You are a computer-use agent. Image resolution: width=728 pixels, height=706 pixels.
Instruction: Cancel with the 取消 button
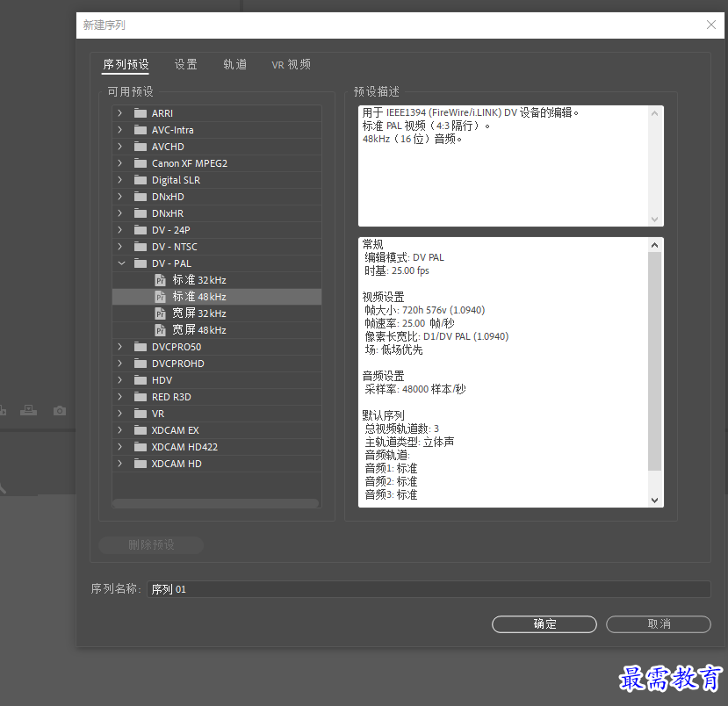pyautogui.click(x=659, y=623)
